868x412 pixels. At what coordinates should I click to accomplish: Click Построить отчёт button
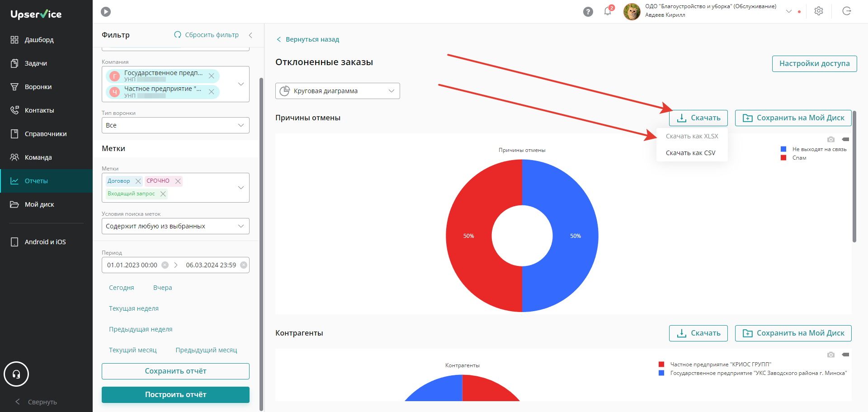pyautogui.click(x=175, y=395)
